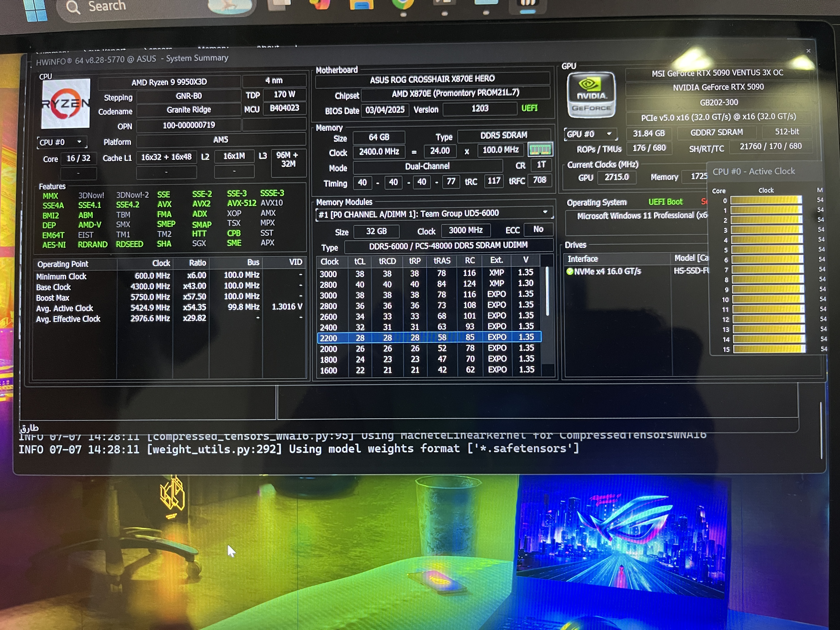
Task: Select the 2800 XMP 1.30 timing row
Action: [x=429, y=284]
